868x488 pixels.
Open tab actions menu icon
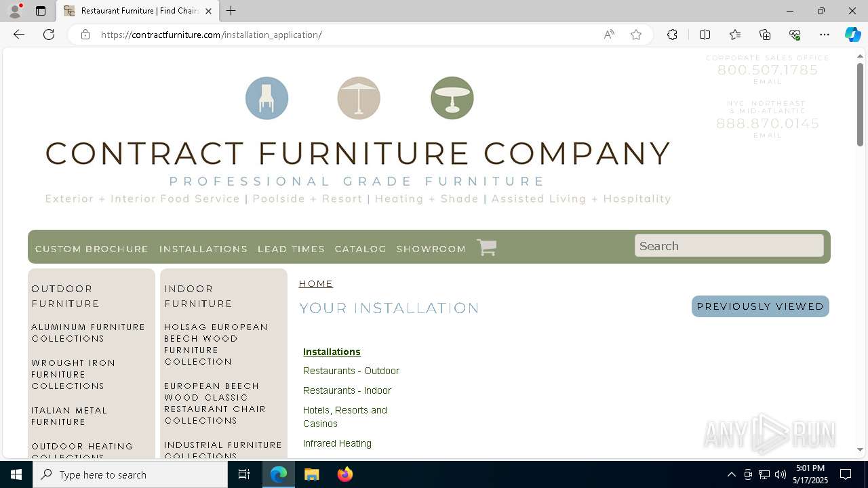click(41, 11)
